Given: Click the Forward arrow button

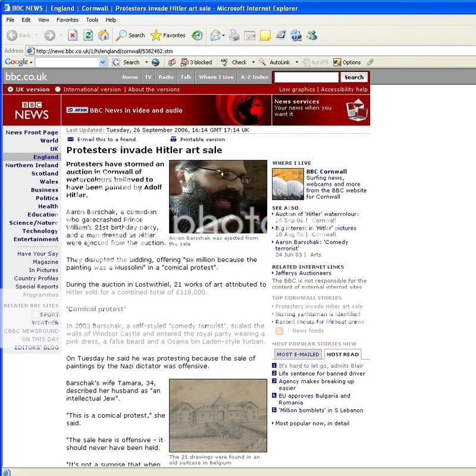Looking at the screenshot, I should click(50, 35).
